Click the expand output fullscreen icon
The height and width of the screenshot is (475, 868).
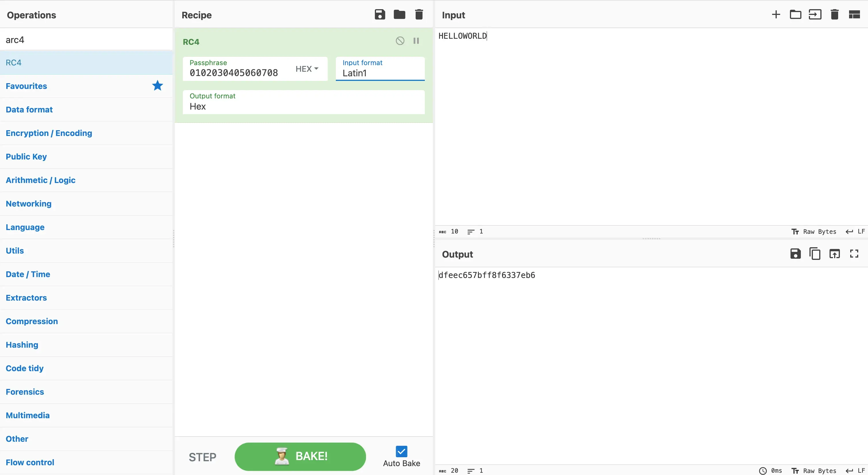coord(855,254)
